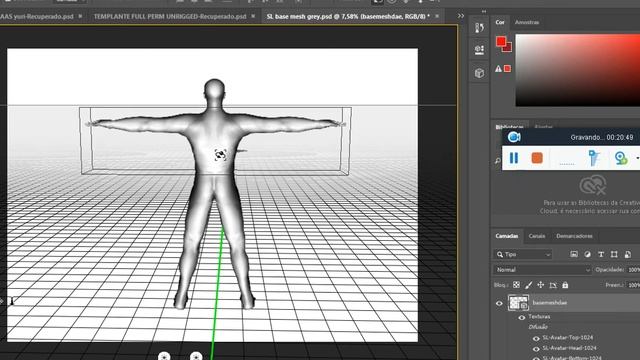Viewport: 640px width, 360px height.
Task: Click left 3D light widget below canvas
Action: (x=164, y=356)
